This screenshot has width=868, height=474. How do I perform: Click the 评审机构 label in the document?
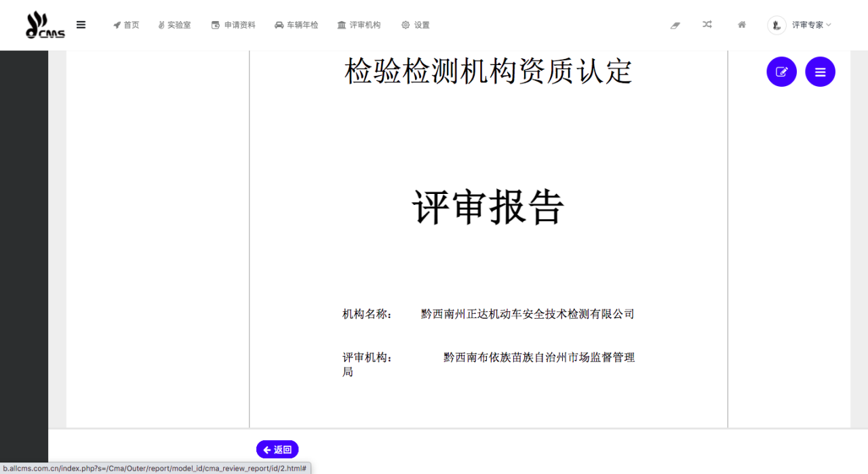pos(367,357)
